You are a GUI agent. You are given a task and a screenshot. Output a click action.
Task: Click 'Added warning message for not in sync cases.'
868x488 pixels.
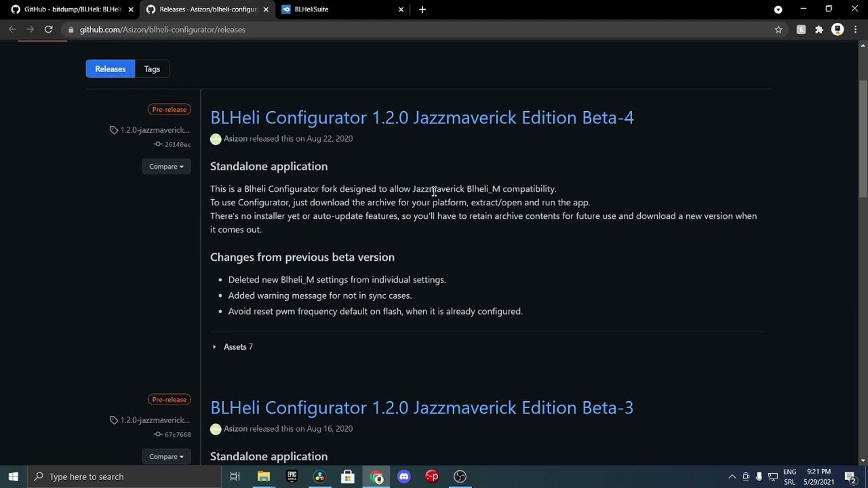pos(320,296)
